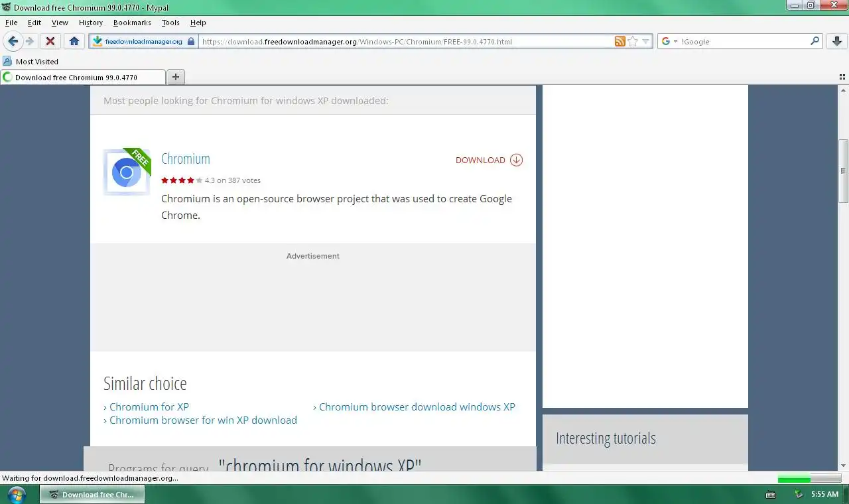The height and width of the screenshot is (504, 849).
Task: Click the scrollbar down arrow
Action: click(x=844, y=466)
